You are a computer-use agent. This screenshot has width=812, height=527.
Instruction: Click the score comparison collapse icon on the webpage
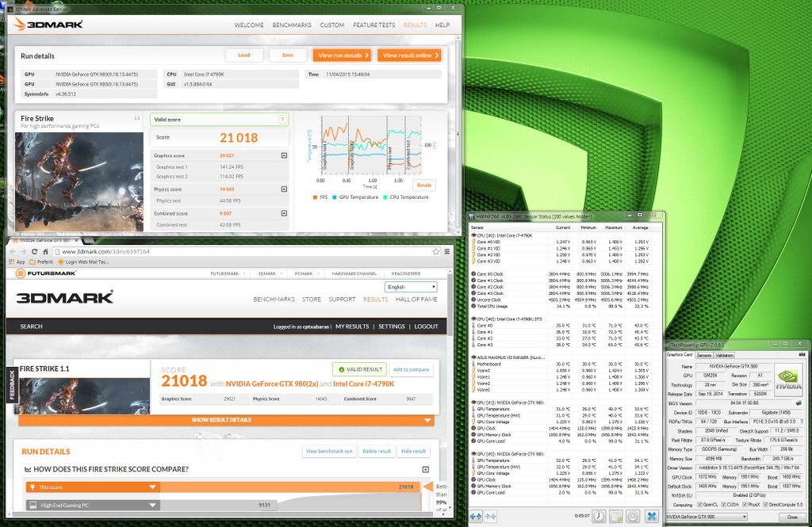pyautogui.click(x=426, y=469)
